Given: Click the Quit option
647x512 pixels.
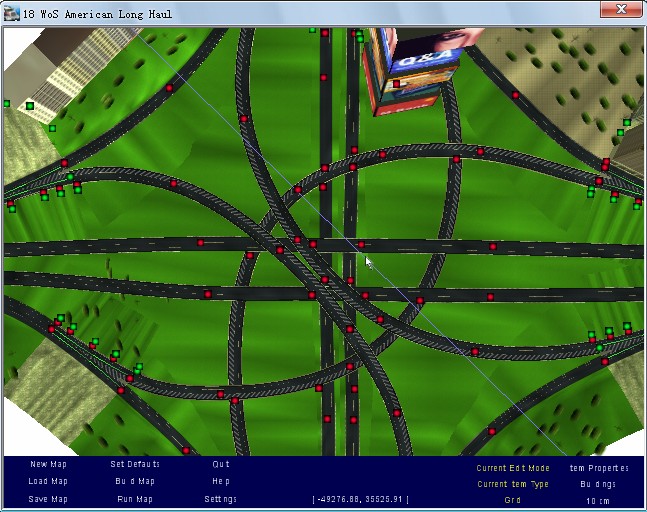Looking at the screenshot, I should (x=221, y=465).
